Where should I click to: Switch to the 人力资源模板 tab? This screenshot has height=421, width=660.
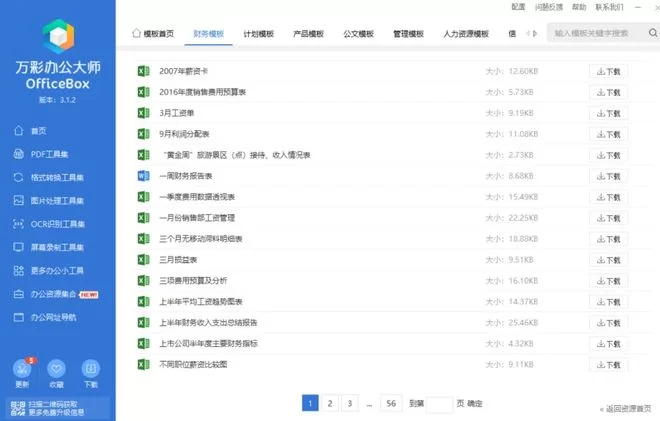click(466, 34)
